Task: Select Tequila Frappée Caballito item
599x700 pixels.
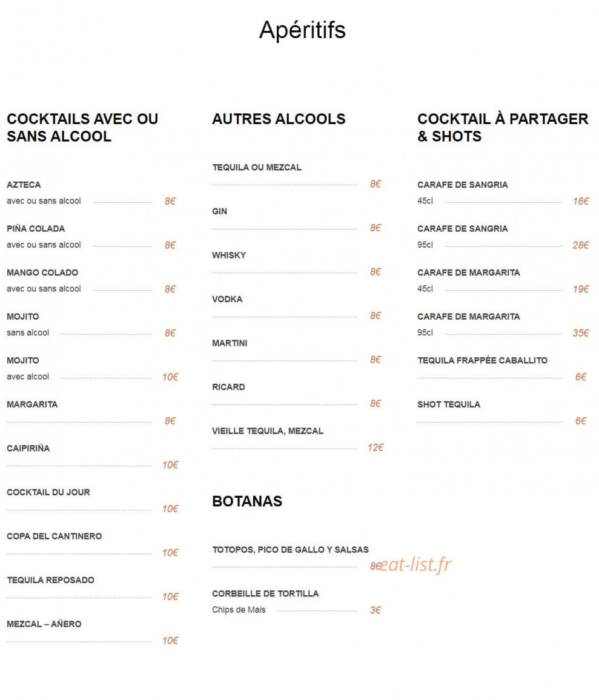Action: point(483,360)
